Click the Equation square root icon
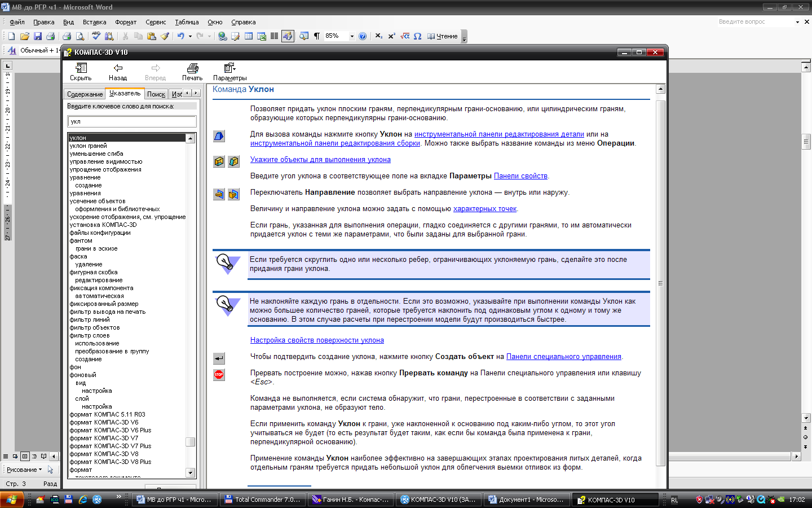 point(405,36)
